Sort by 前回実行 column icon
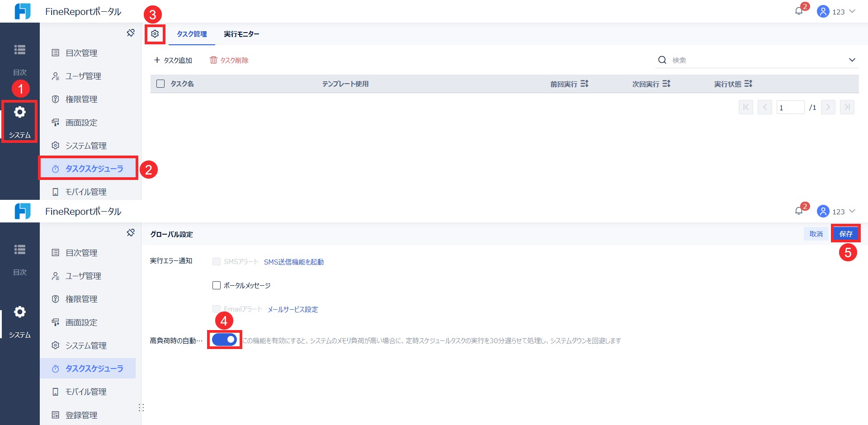This screenshot has height=425, width=868. coord(585,84)
